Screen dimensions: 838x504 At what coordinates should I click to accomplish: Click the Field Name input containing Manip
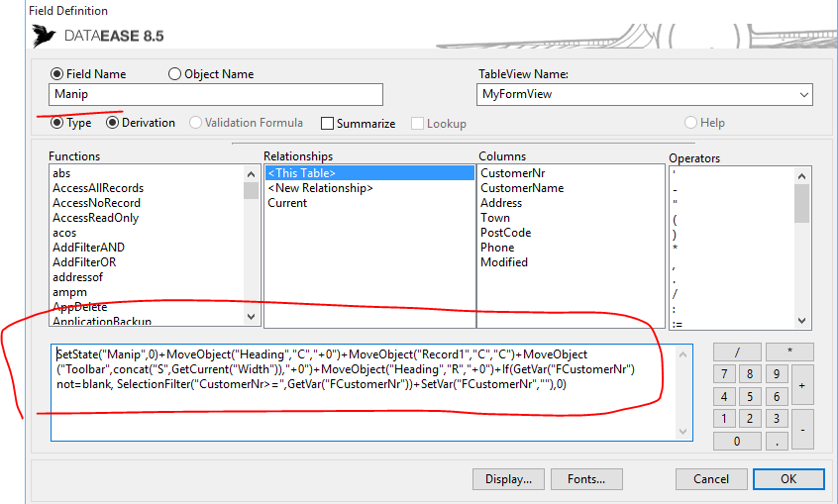(x=216, y=94)
